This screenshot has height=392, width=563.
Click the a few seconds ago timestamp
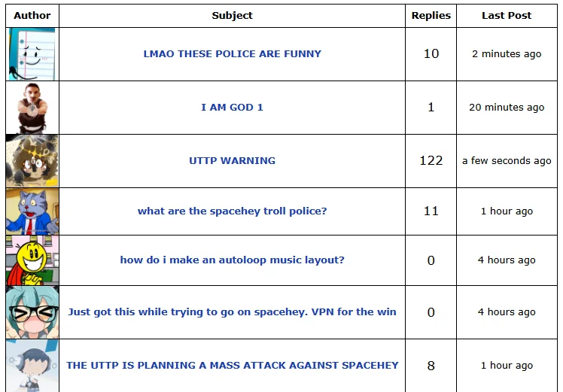507,161
